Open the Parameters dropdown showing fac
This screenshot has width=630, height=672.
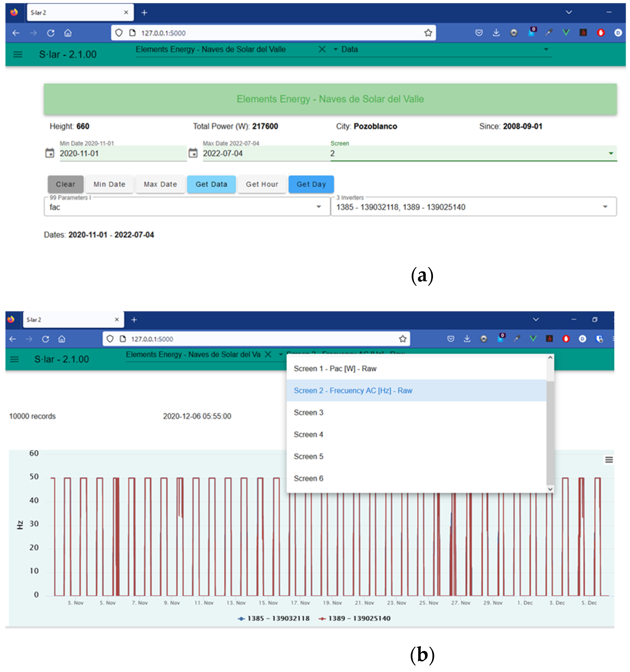pyautogui.click(x=318, y=207)
